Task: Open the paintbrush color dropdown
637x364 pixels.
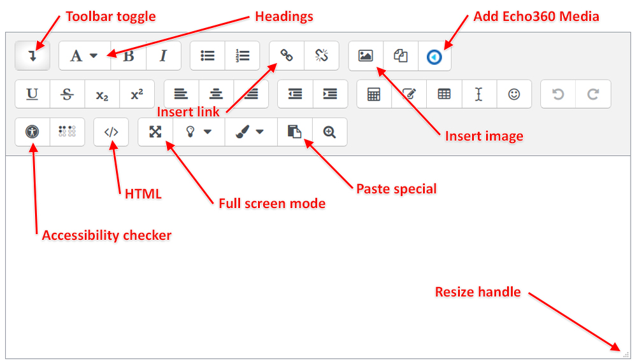Action: 250,132
